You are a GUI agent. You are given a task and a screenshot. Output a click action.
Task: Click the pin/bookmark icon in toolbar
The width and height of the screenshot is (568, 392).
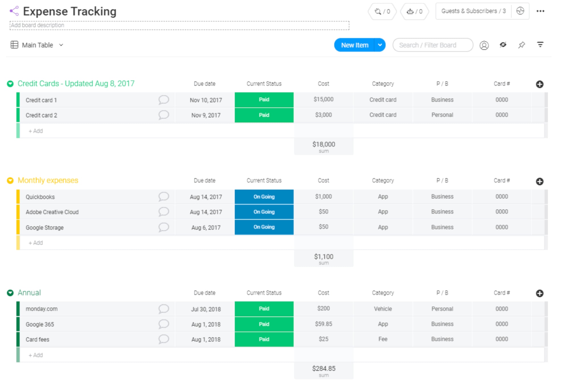tap(521, 45)
